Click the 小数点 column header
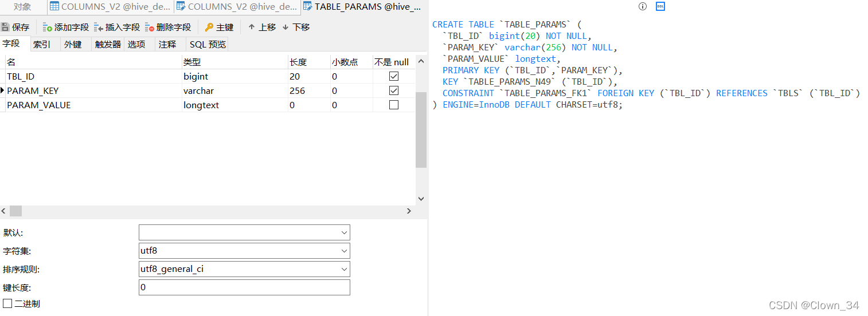Viewport: 868px width, 316px height. (x=351, y=62)
